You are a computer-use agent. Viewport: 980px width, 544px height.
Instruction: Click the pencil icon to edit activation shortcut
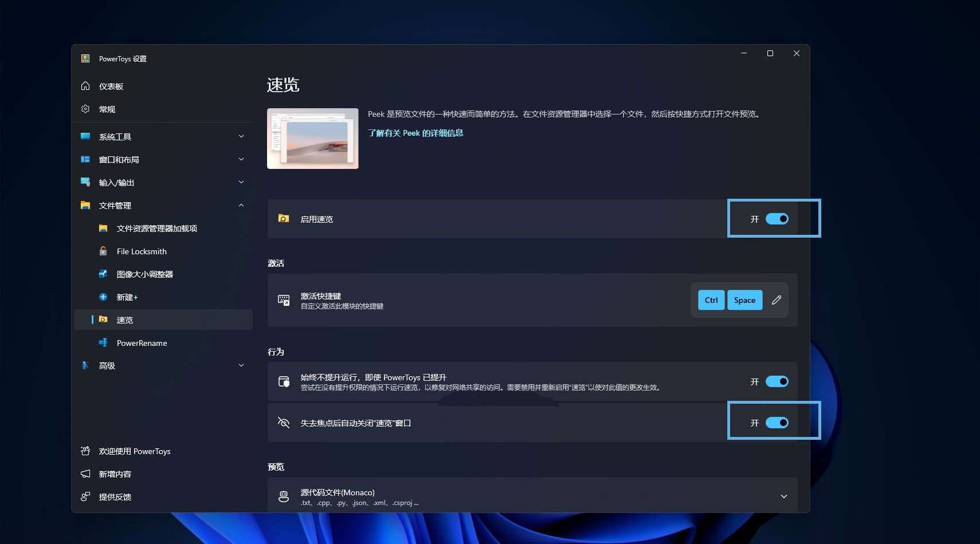point(777,299)
